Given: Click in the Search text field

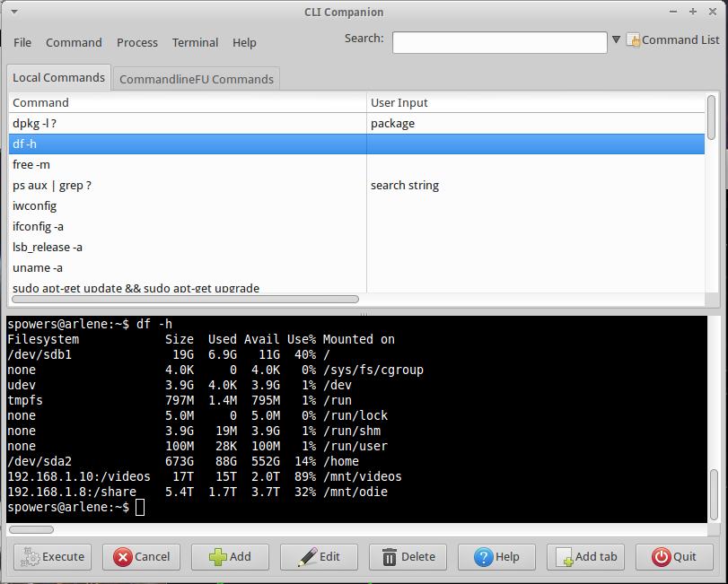Looking at the screenshot, I should click(499, 42).
